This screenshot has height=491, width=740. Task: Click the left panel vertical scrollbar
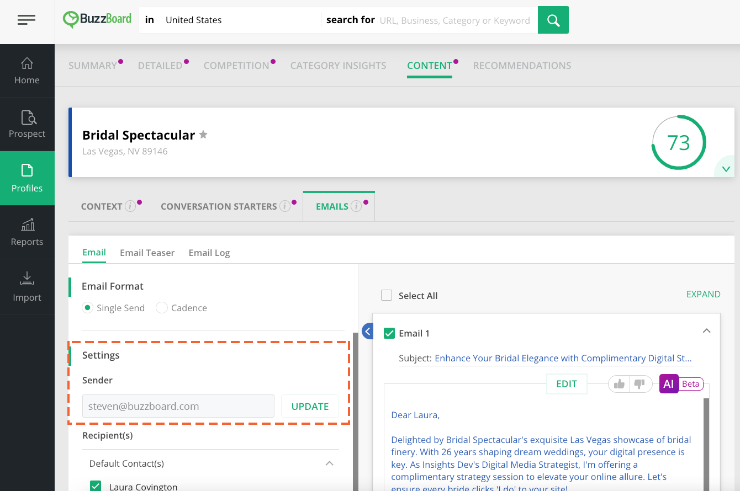pos(355,411)
